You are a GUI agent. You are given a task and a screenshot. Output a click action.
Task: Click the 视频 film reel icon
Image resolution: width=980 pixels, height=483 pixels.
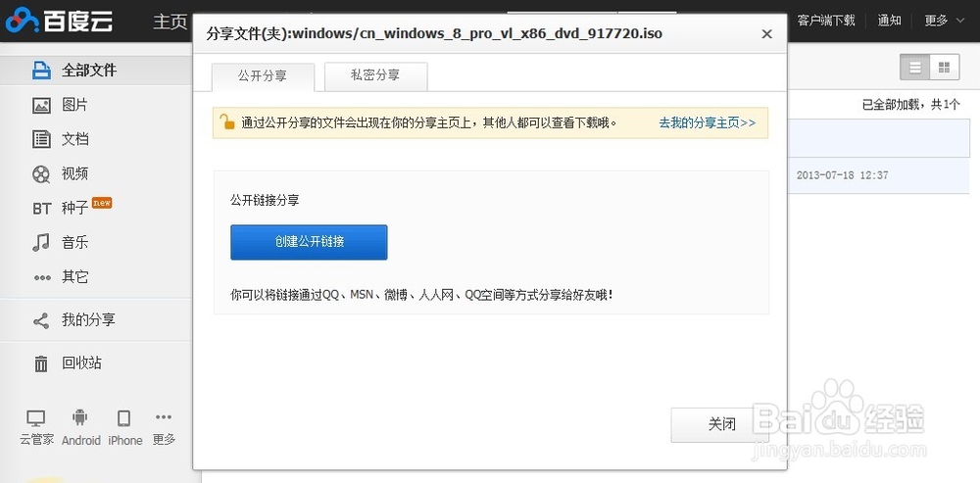click(41, 173)
